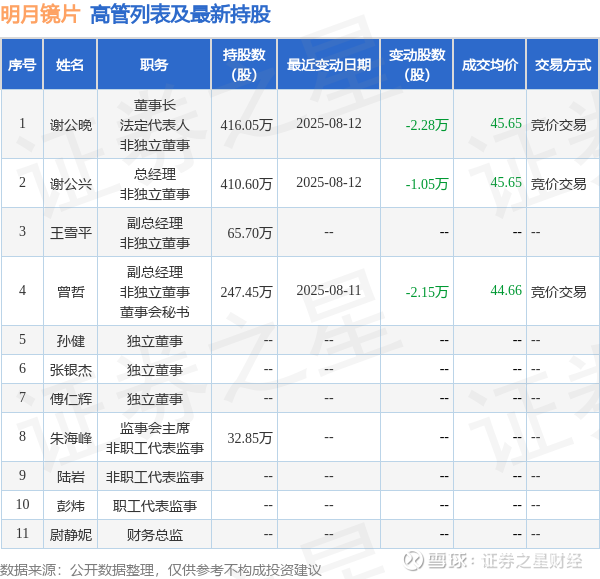Click the 高管列表及最新持股 heading

[180, 15]
